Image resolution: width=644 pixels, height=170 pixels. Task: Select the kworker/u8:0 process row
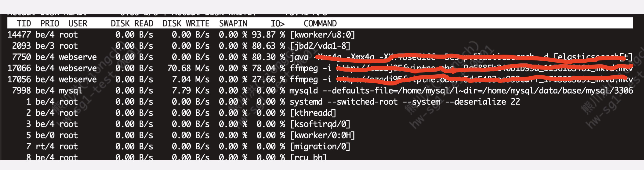click(320, 35)
